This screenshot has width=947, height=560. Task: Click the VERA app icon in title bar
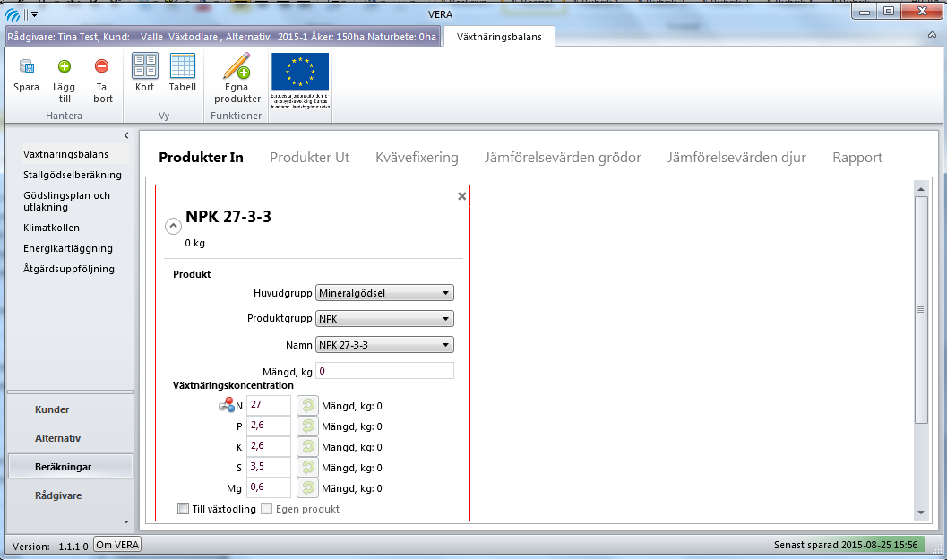(13, 14)
